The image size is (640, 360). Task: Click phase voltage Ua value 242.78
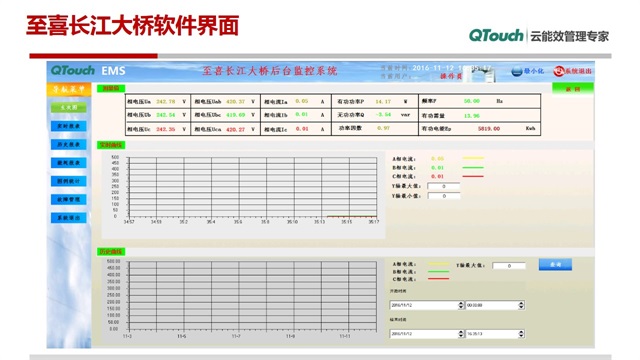(165, 101)
